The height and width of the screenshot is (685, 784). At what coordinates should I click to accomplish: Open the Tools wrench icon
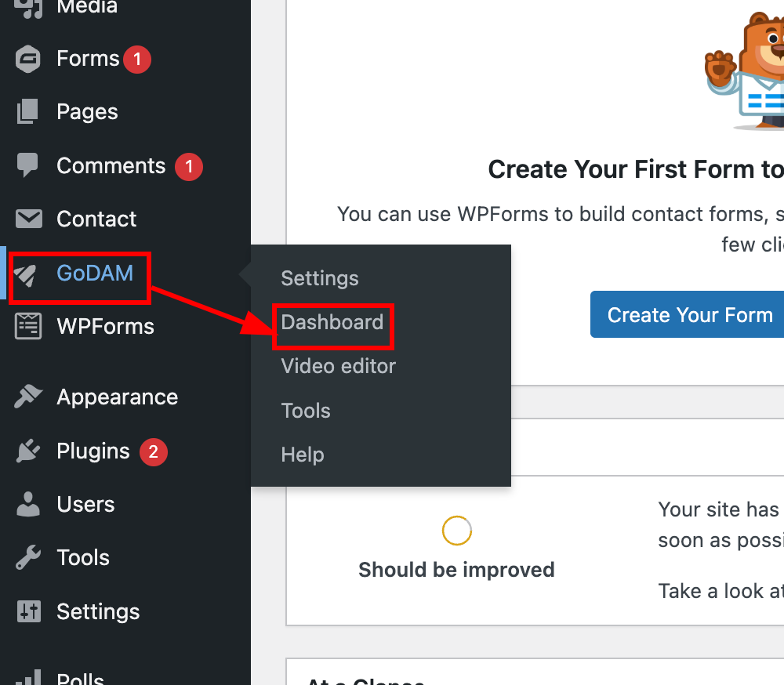tap(28, 557)
